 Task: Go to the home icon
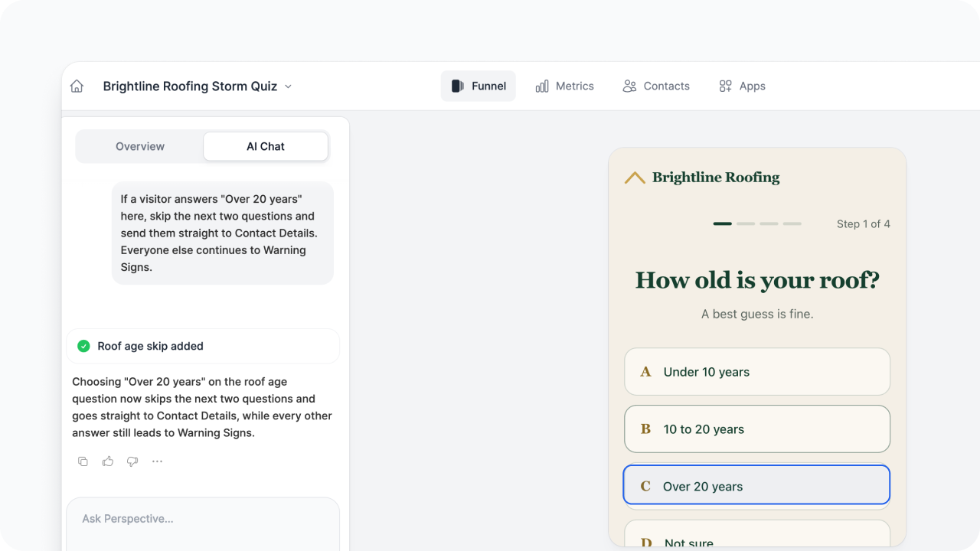pyautogui.click(x=77, y=86)
